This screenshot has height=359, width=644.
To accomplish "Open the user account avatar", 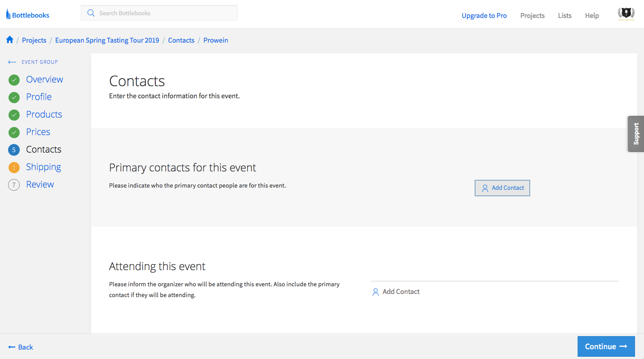I will [626, 14].
